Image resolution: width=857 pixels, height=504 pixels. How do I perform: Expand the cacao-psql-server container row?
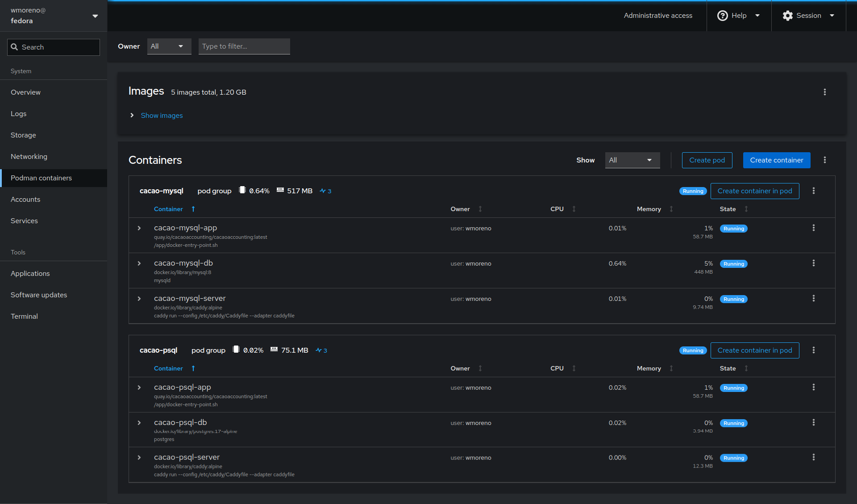pos(139,458)
